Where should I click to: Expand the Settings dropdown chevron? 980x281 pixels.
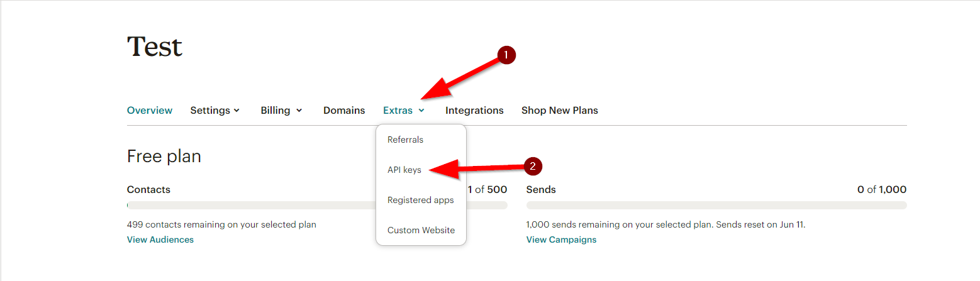tap(237, 111)
